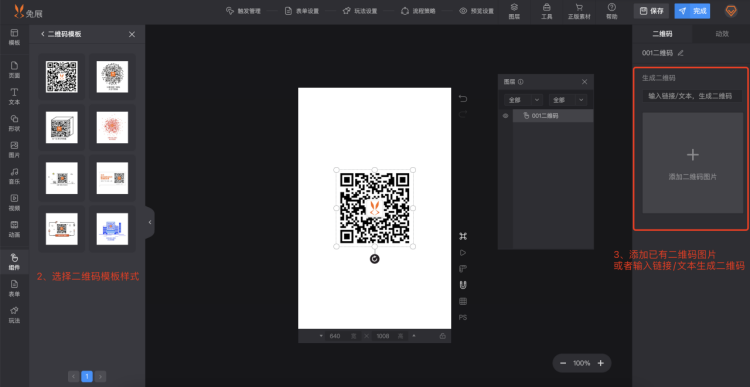
Task: Open the first 全部 dropdown in layers panel
Action: point(523,100)
